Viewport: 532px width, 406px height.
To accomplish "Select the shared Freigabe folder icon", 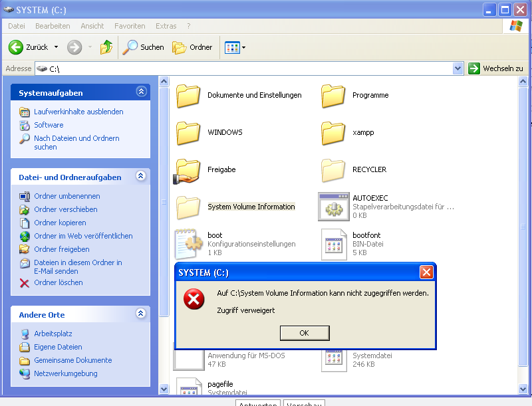I will [x=187, y=171].
